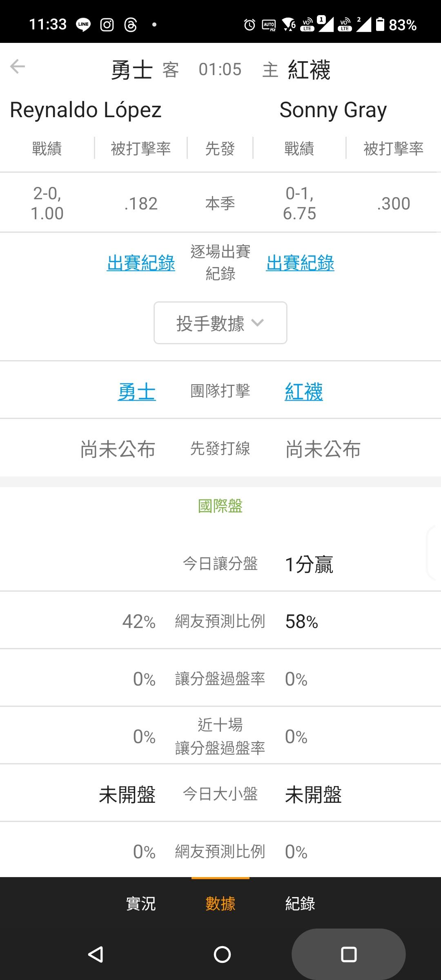Open Sonny Gray 出賽紀錄 link
The image size is (441, 980).
click(x=300, y=263)
